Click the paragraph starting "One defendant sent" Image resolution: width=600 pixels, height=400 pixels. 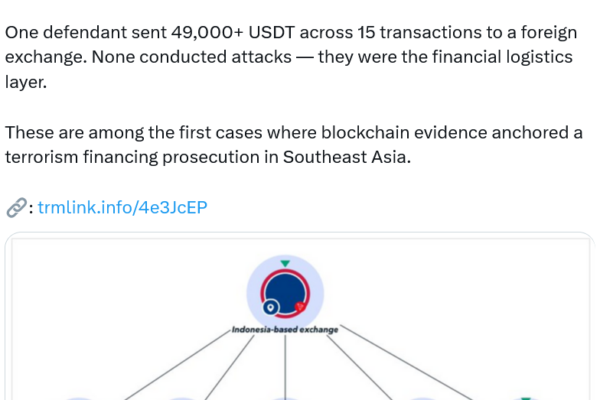(290, 57)
